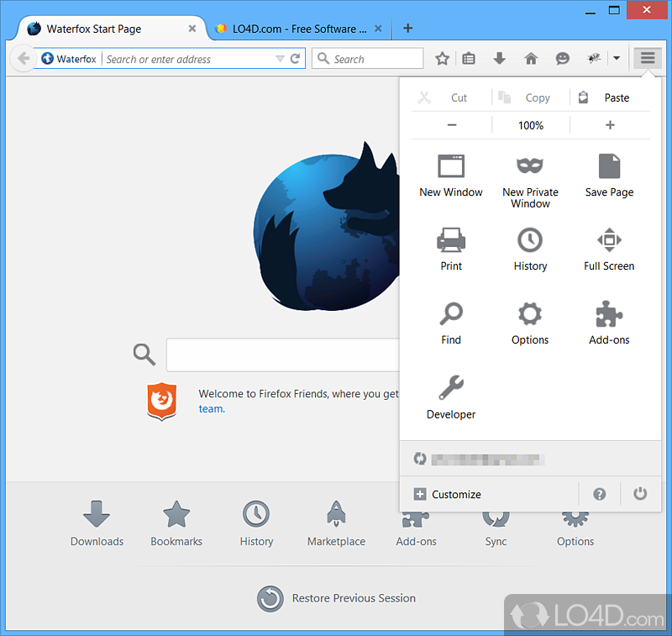Open the Help question mark menu

[x=599, y=494]
